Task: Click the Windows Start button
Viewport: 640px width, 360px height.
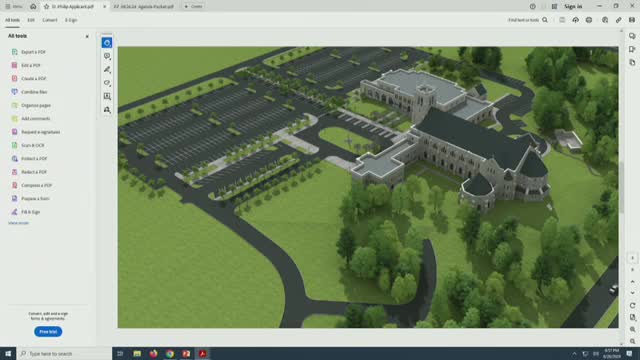Action: pyautogui.click(x=8, y=353)
